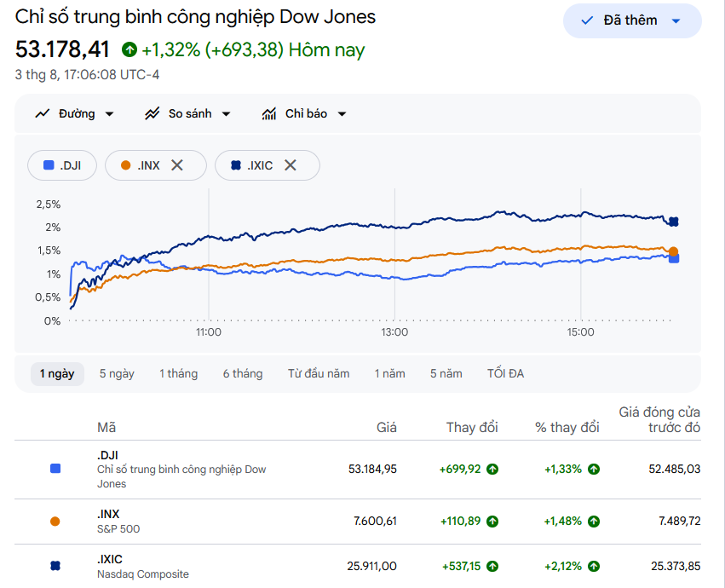
Task: Click the compare icon next to So sánh
Action: pos(152,113)
